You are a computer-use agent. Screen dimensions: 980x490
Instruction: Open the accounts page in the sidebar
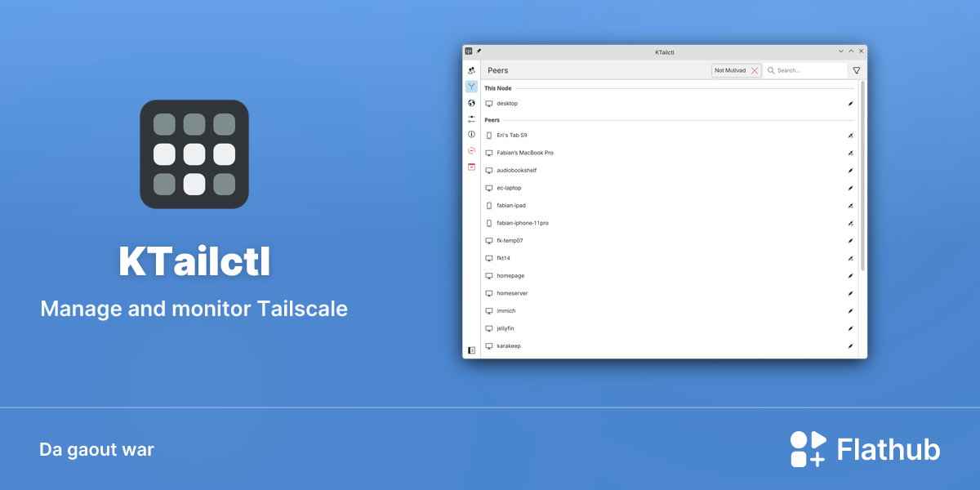point(471,71)
